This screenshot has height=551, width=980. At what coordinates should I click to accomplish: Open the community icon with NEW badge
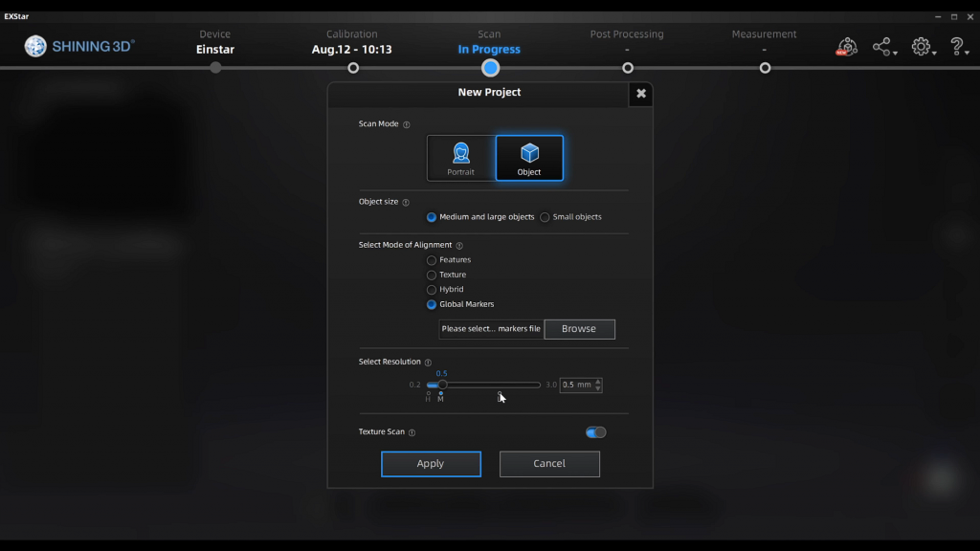point(846,47)
